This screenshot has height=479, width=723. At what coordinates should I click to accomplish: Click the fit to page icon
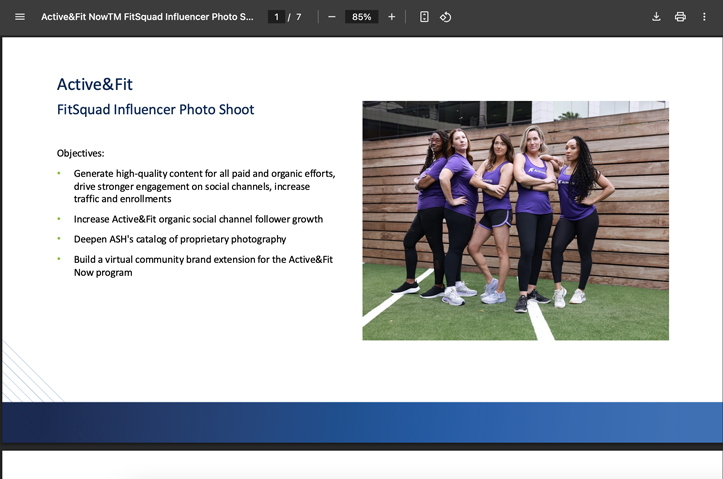(x=424, y=17)
